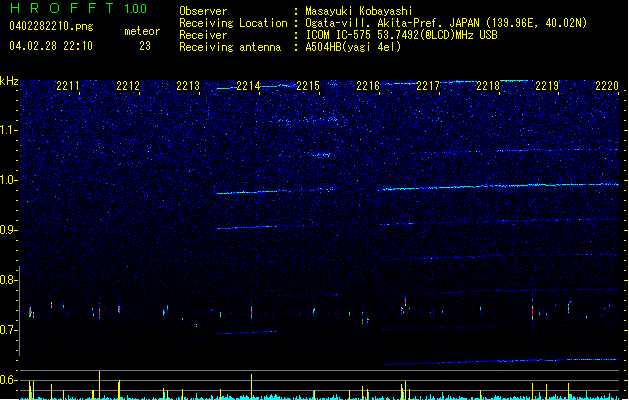Click the 1.0 kHz axis label
629x400 pixels.
click(8, 181)
